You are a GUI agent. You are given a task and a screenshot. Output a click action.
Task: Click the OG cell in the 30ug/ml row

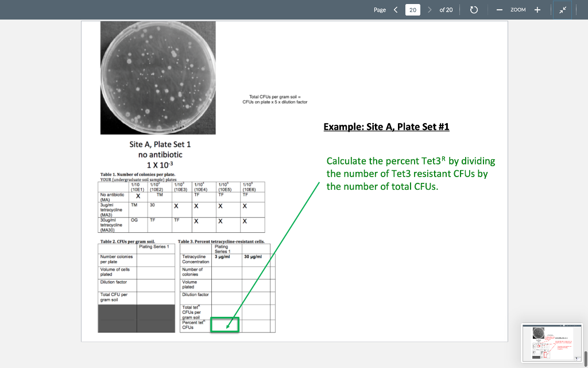click(x=134, y=221)
